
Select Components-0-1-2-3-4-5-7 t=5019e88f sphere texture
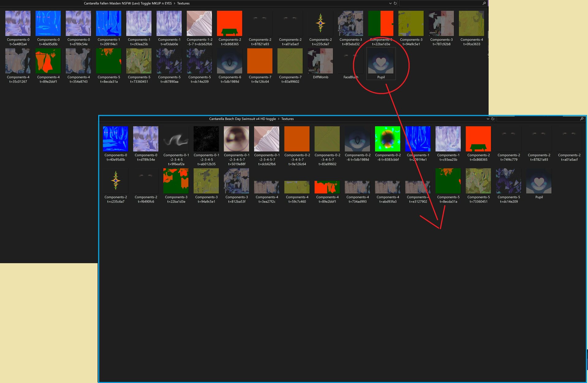coord(236,146)
